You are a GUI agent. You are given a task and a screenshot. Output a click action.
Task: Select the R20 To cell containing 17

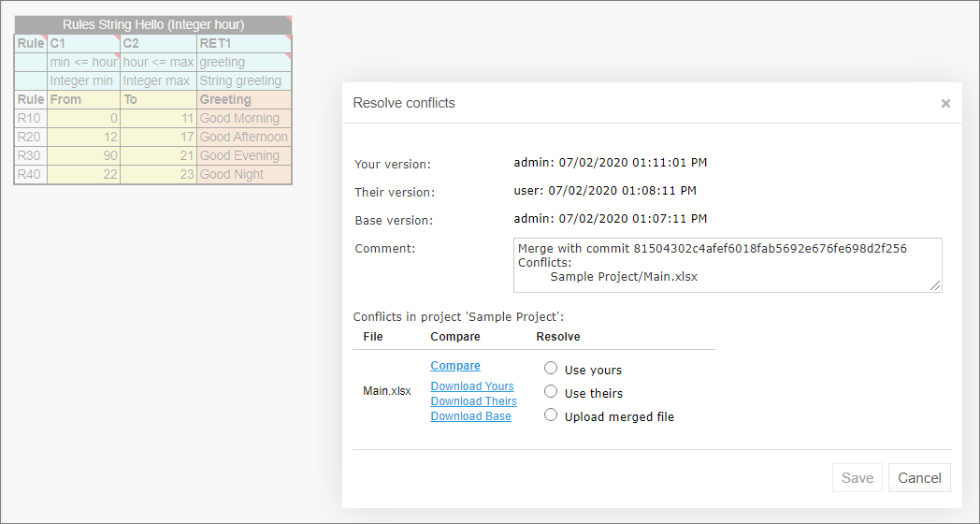coord(158,138)
